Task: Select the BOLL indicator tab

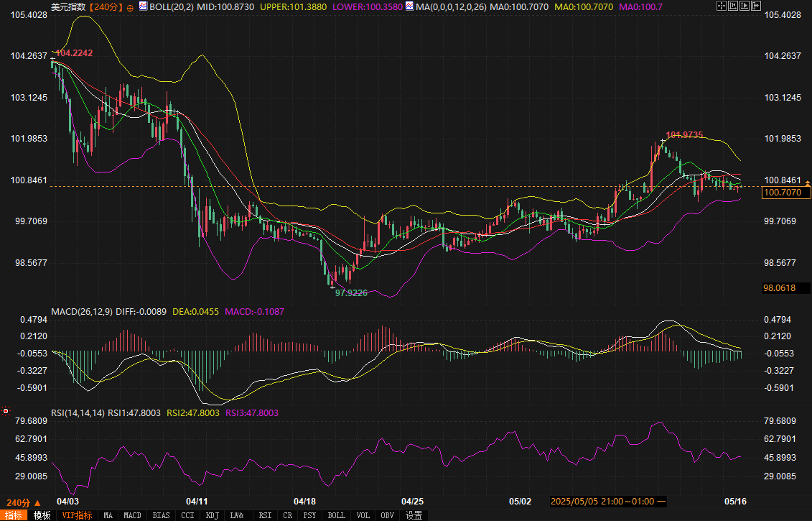Action: coord(336,515)
